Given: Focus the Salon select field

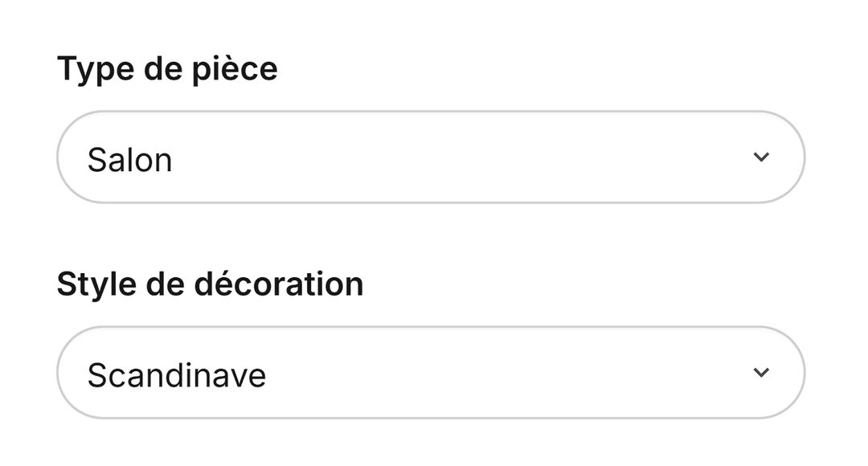Looking at the screenshot, I should (x=430, y=157).
